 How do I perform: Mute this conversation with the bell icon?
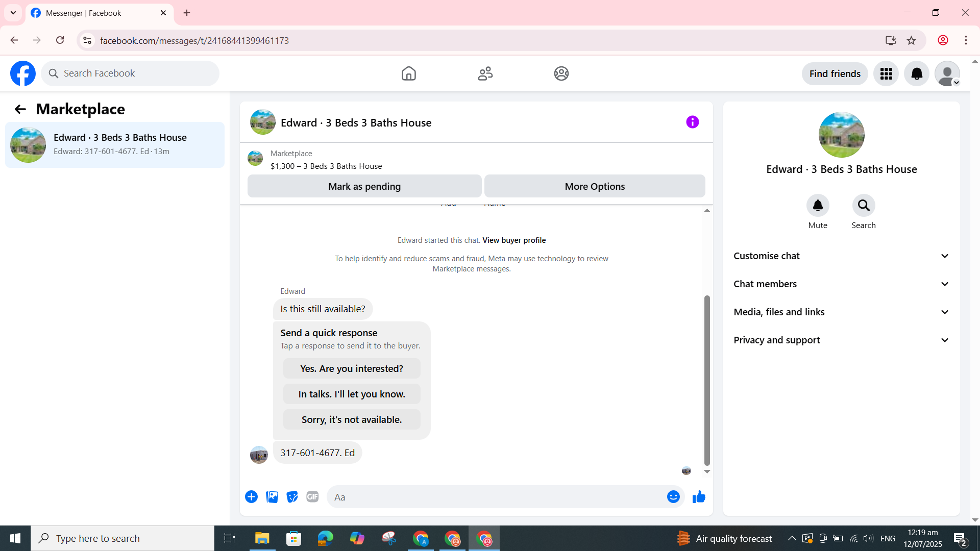(x=818, y=206)
